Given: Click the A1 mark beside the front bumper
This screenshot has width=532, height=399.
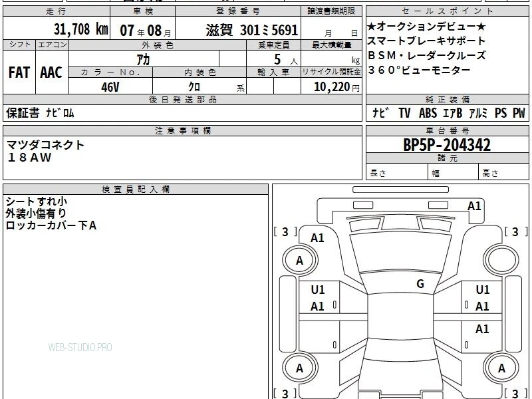Looking at the screenshot, I should 474,206.
